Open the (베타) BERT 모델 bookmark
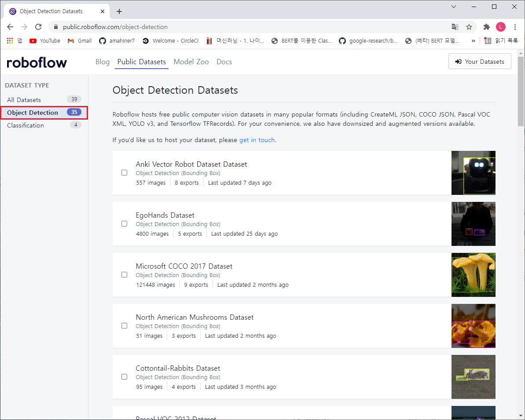The width and height of the screenshot is (525, 420). tap(432, 40)
